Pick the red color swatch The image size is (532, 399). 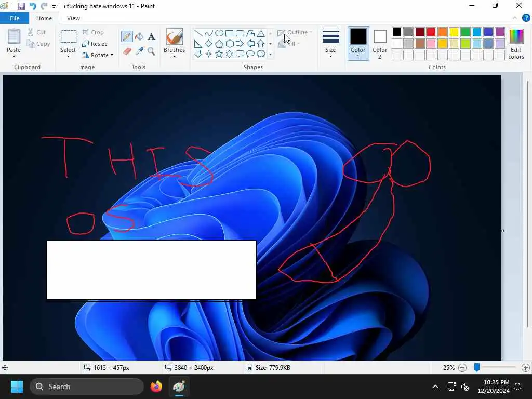431,32
